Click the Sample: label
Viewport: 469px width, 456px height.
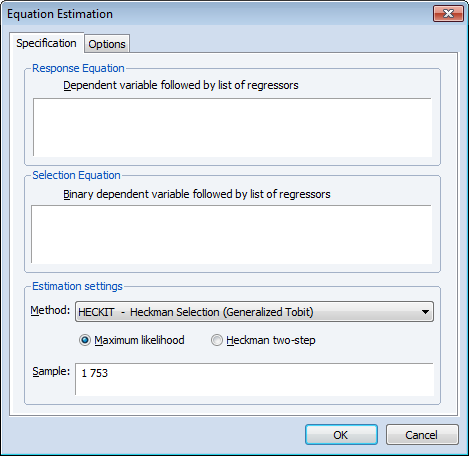51,371
